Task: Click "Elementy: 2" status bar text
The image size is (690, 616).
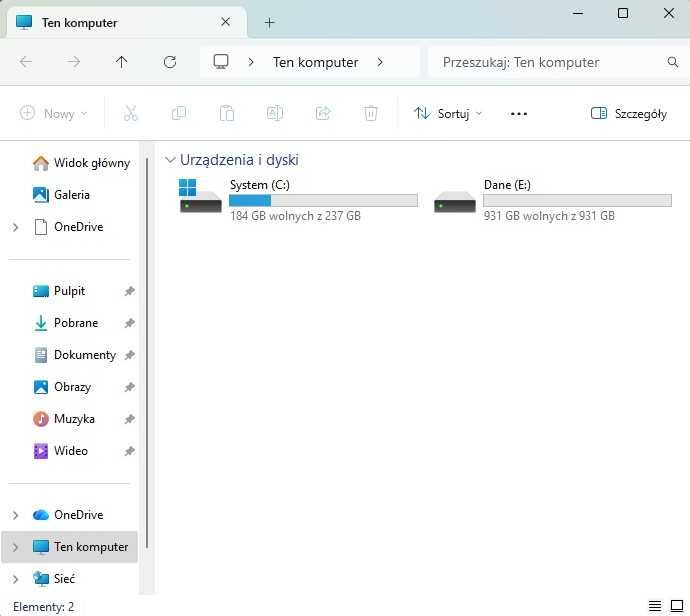Action: coord(44,607)
